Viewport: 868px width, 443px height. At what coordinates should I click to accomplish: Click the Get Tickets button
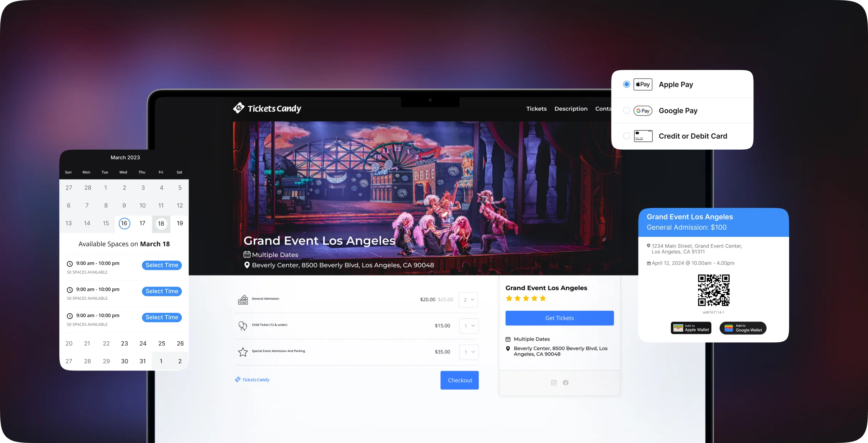(559, 317)
